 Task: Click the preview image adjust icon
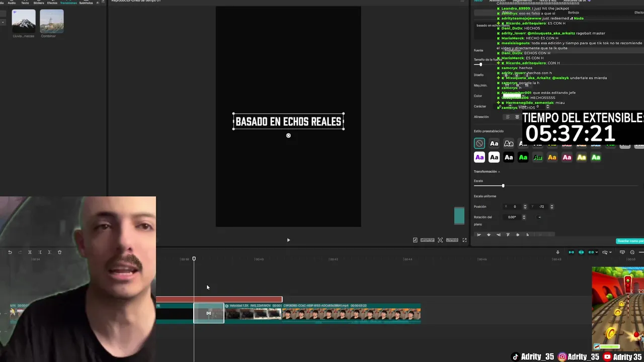click(415, 240)
